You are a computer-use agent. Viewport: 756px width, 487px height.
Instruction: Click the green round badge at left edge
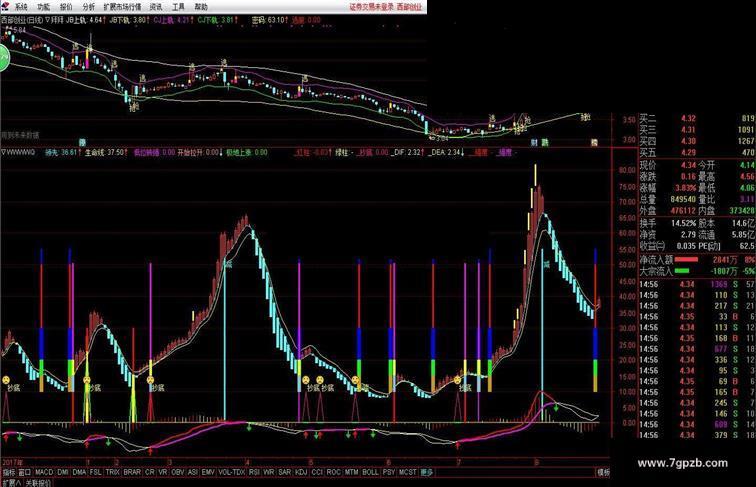(4, 58)
